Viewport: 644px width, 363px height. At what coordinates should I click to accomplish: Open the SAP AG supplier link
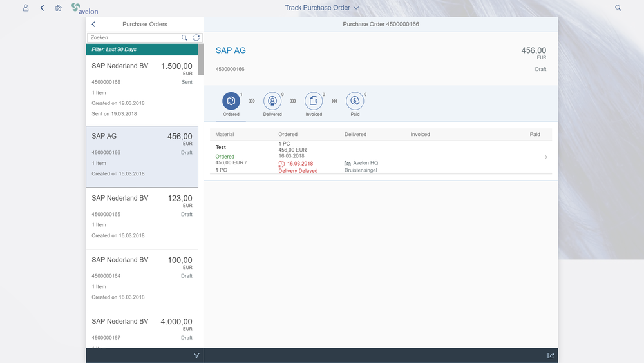coord(231,50)
